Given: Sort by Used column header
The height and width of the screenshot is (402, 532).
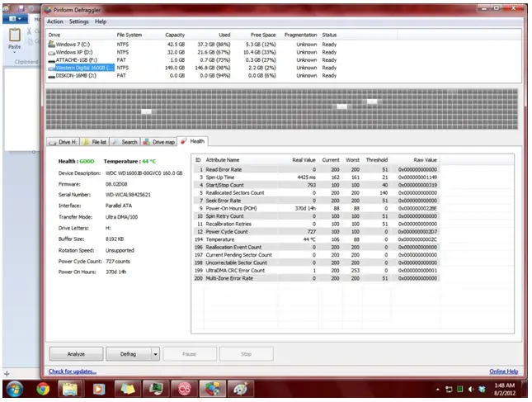Looking at the screenshot, I should click(x=224, y=35).
